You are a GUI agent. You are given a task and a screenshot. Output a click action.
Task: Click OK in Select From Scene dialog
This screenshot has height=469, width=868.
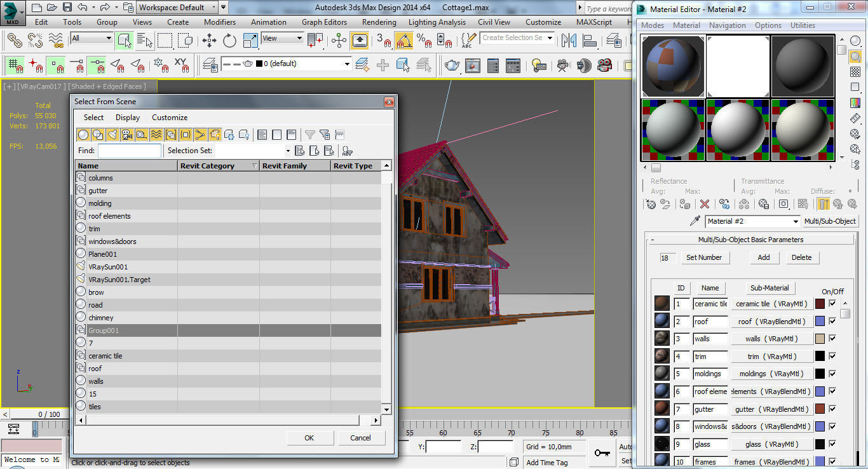pyautogui.click(x=309, y=438)
